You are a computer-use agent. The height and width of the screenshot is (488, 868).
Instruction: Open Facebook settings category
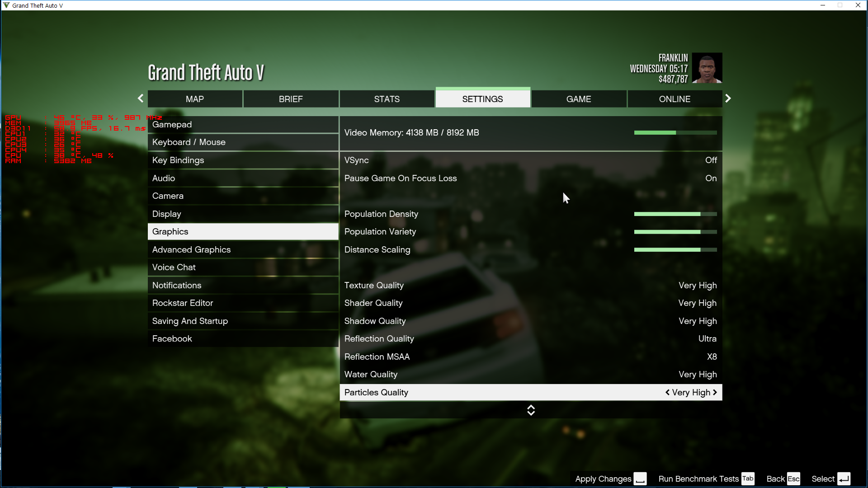click(x=243, y=339)
